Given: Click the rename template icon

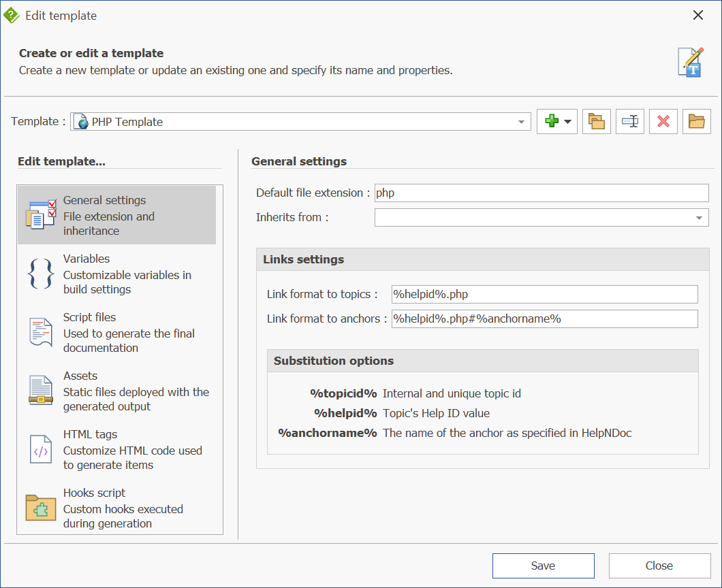Looking at the screenshot, I should [x=630, y=122].
